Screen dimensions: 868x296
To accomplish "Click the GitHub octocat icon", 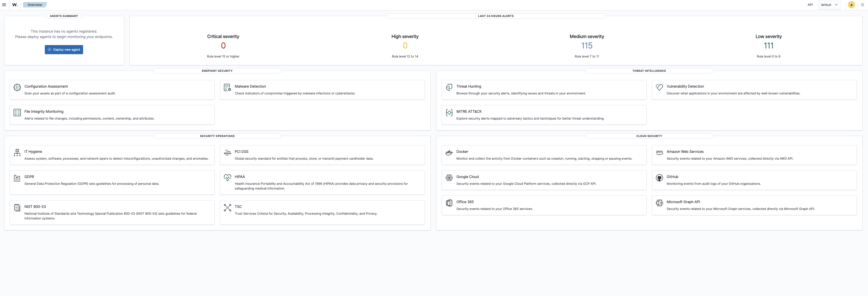I will [659, 178].
